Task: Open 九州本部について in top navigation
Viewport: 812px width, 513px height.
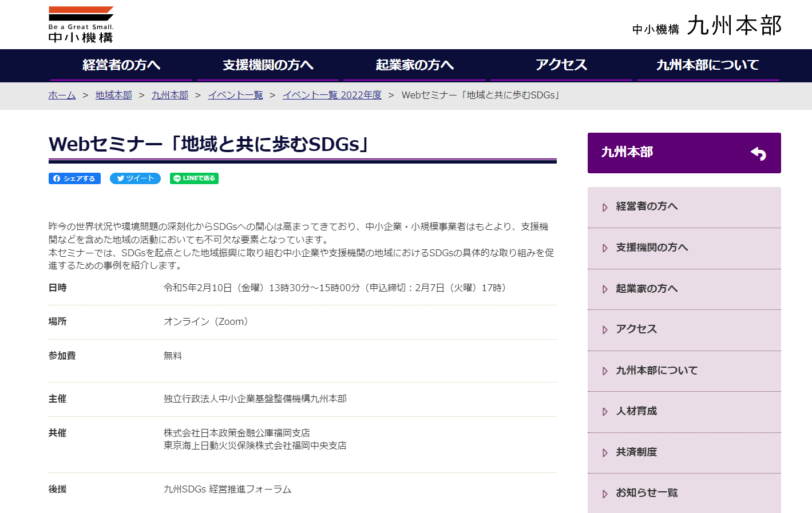Action: 707,65
